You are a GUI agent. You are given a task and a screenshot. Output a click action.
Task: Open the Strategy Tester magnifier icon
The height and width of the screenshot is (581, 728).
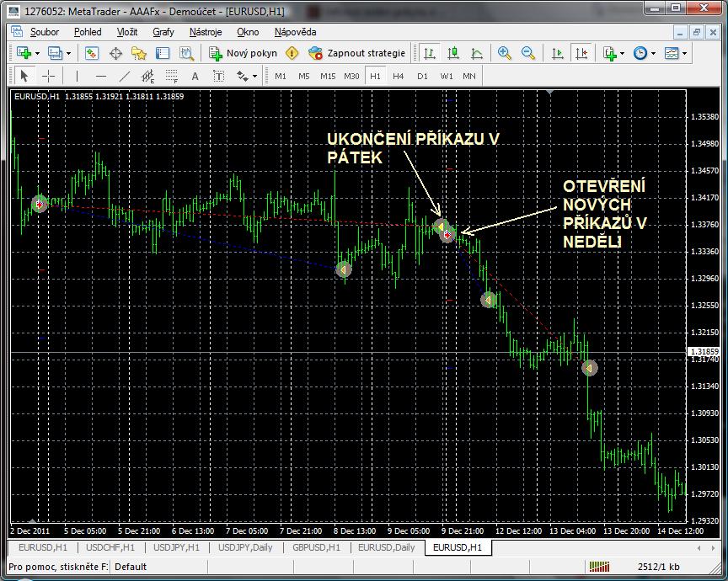point(187,53)
